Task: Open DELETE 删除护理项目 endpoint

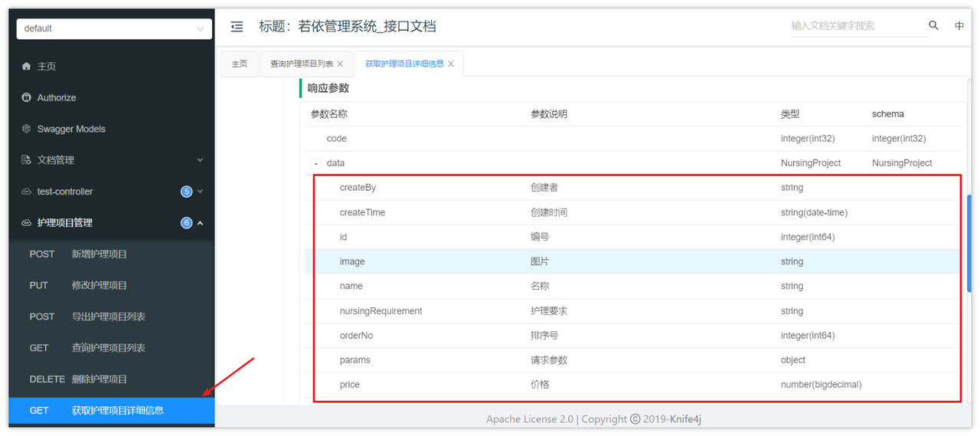Action: pyautogui.click(x=112, y=379)
